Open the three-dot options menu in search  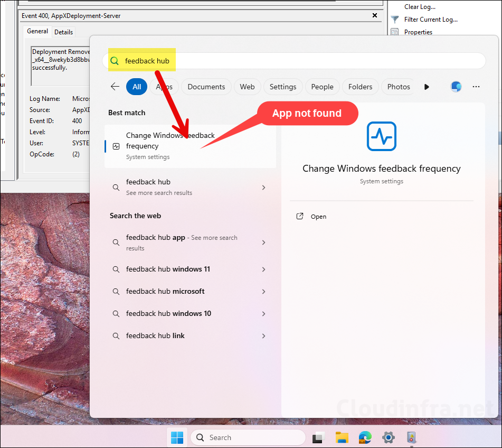(476, 86)
